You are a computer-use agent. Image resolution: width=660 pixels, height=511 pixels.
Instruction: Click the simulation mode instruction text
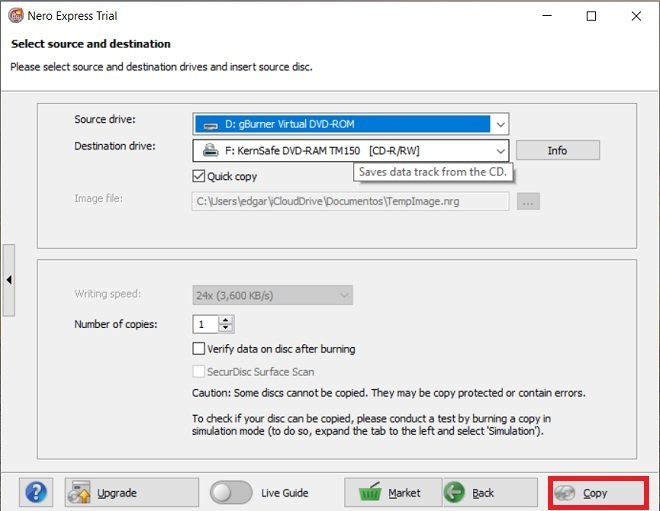[x=371, y=425]
